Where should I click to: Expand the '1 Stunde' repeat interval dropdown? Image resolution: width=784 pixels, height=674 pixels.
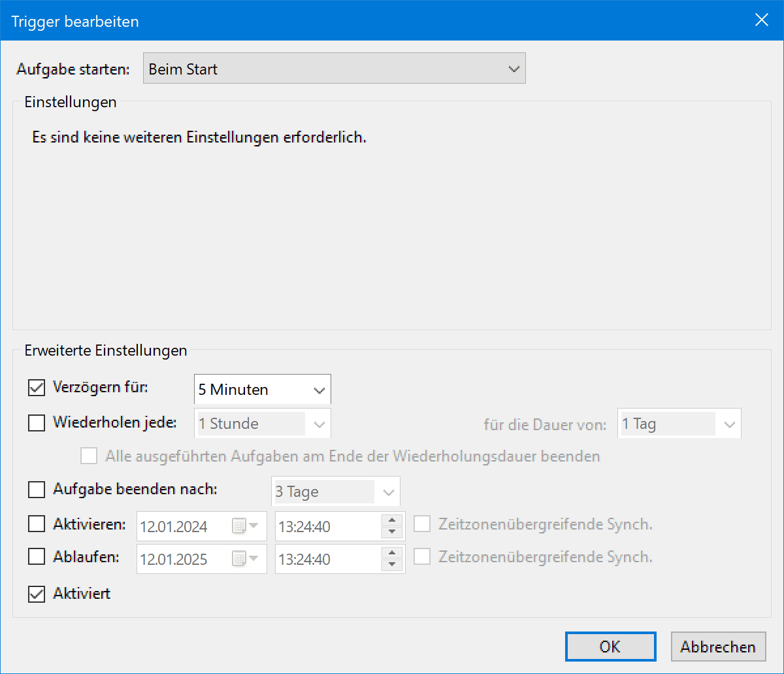coord(263,424)
